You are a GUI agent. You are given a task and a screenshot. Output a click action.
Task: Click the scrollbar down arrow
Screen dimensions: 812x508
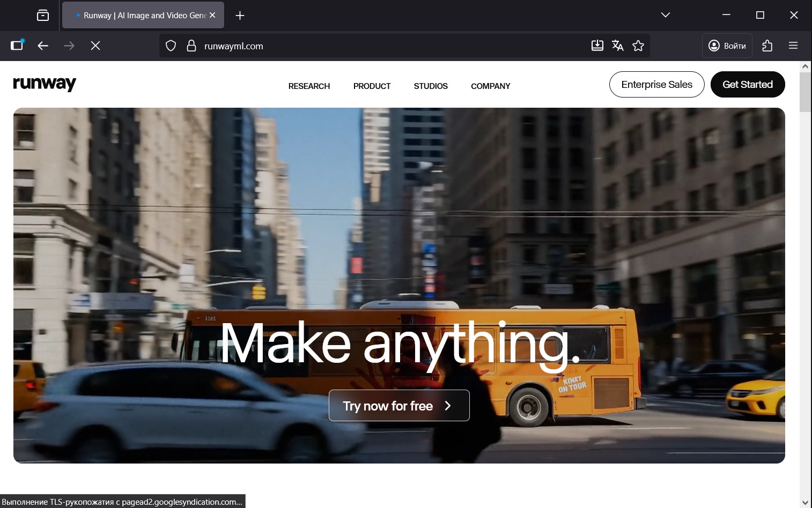tap(805, 502)
